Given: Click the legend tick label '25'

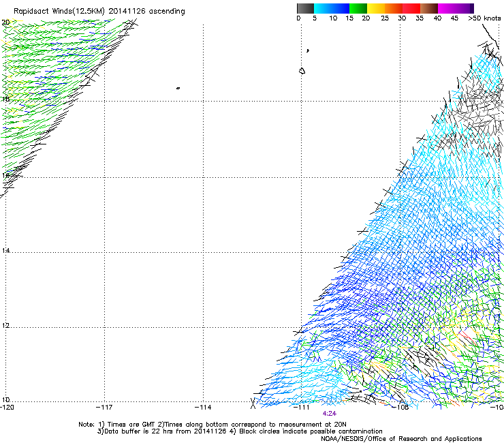Looking at the screenshot, I should tap(385, 18).
